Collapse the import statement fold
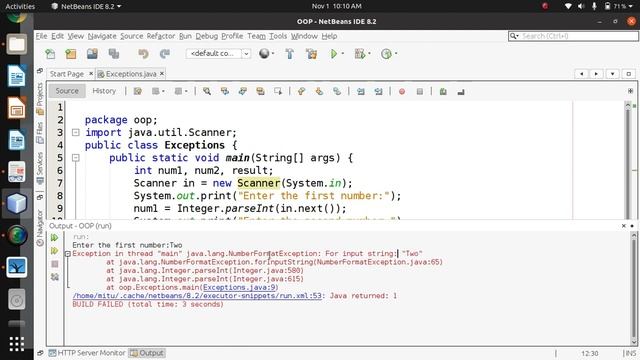Screen dimensions: 640x360 (76, 132)
